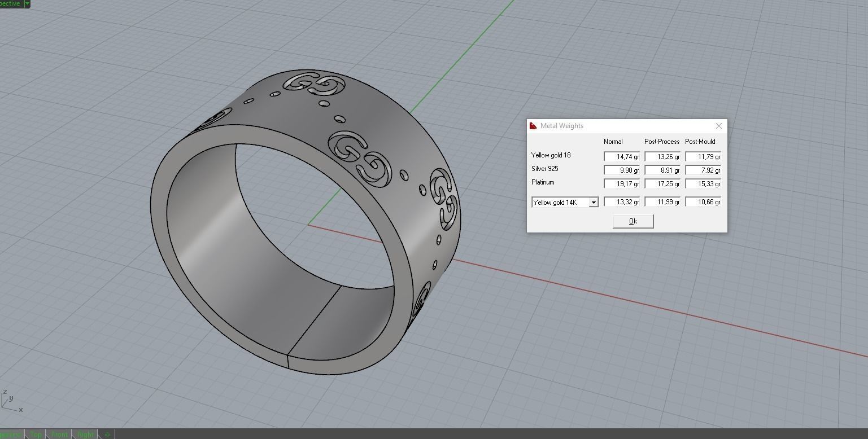Open the Yellow gold 14K metal dropdown

coord(594,203)
